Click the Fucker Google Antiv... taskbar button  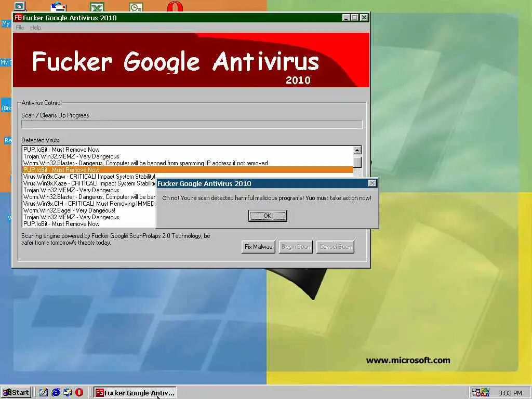(x=135, y=393)
